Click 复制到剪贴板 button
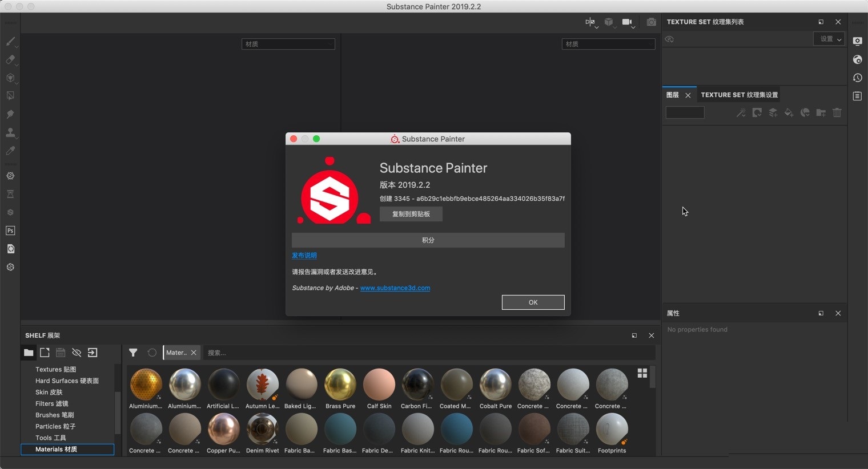The width and height of the screenshot is (868, 469). click(411, 214)
